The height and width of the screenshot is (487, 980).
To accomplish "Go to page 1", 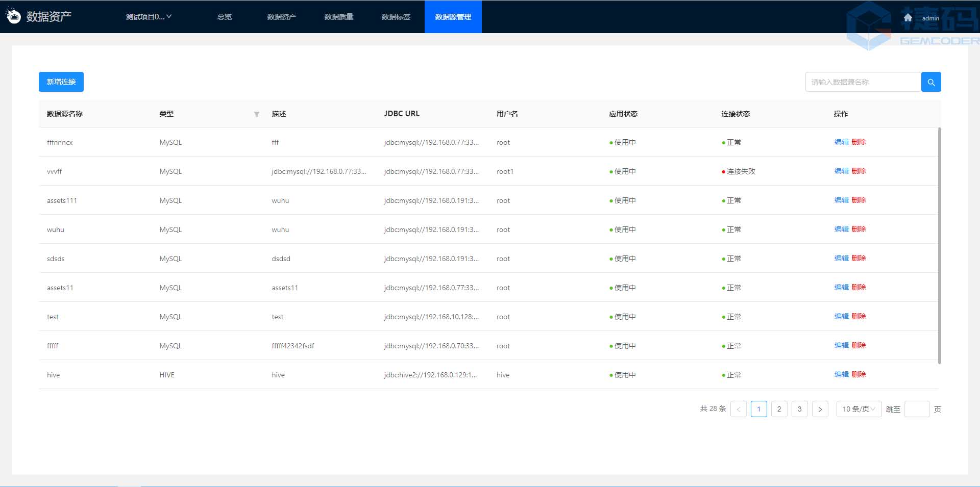I will coord(758,409).
